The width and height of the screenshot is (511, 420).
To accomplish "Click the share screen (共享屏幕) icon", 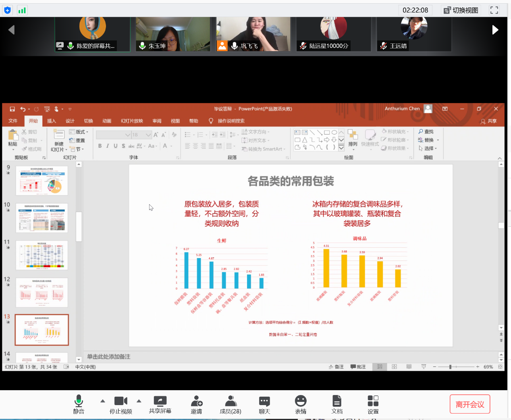I will pyautogui.click(x=160, y=401).
